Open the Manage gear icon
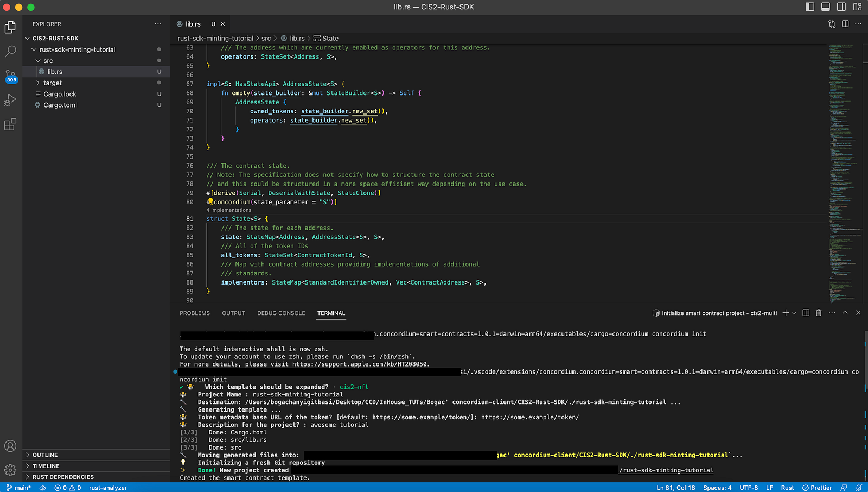Screen dimensions: 868x492 pyautogui.click(x=10, y=470)
